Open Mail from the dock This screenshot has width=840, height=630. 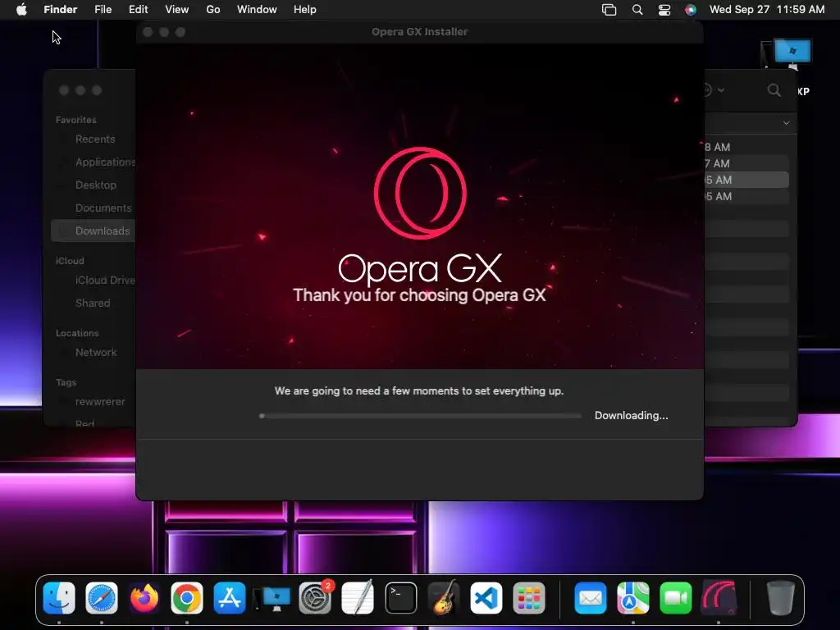[x=591, y=597]
